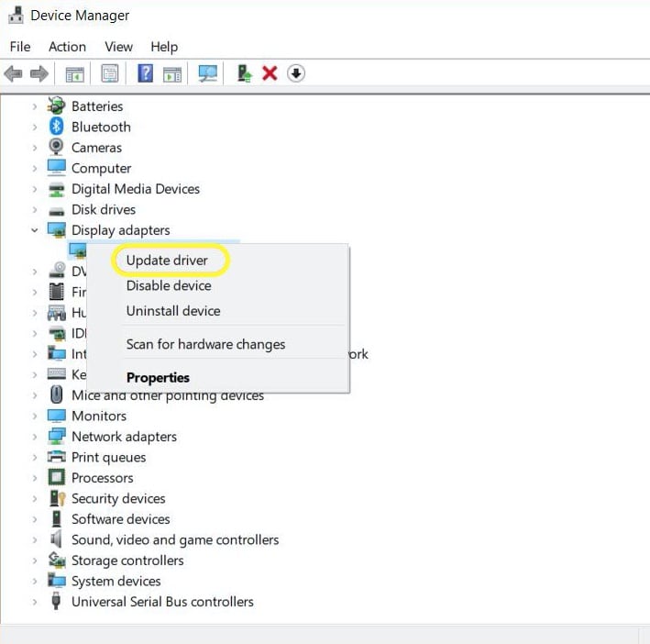Image resolution: width=650 pixels, height=644 pixels.
Task: Expand the Processors node
Action: point(35,478)
